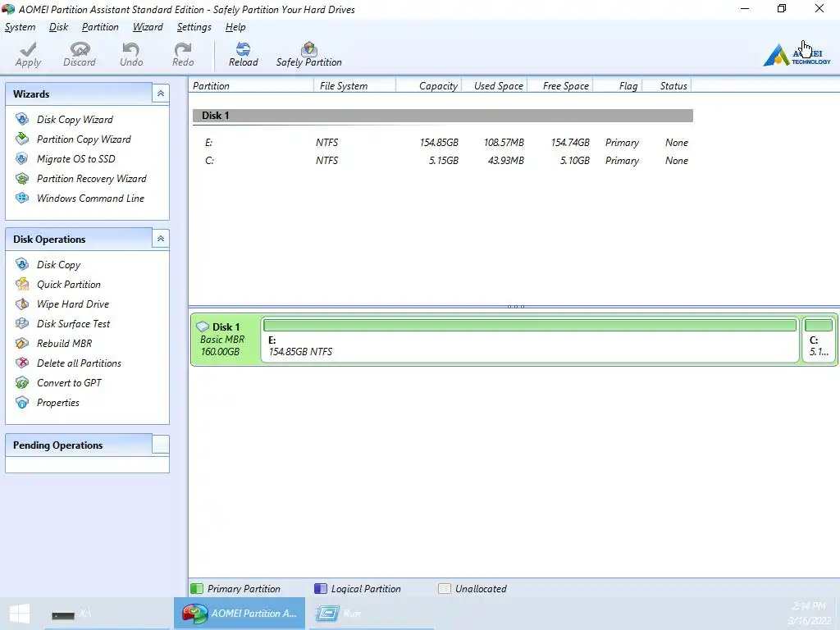
Task: Launch Partition Copy Wizard icon
Action: tap(22, 139)
